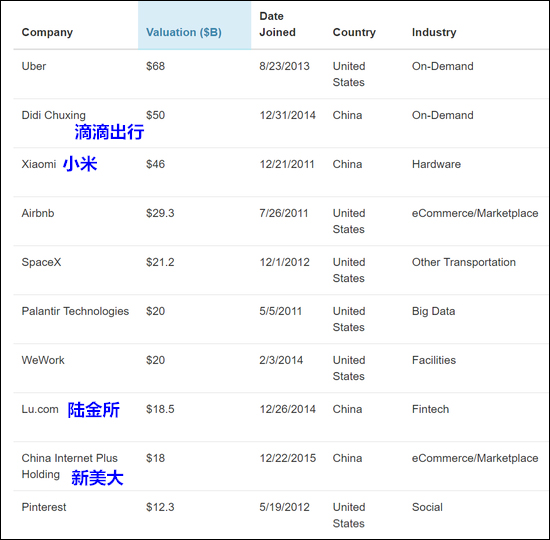Click the $46 valuation value
Viewport: 550px width, 540px height.
[x=155, y=164]
